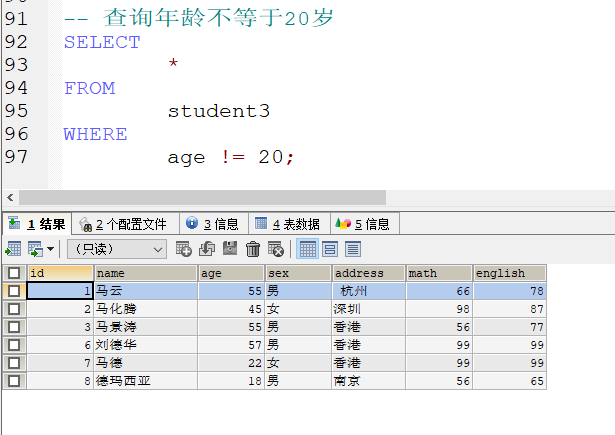This screenshot has height=435, width=615.
Task: Switch to text view mode icon
Action: [353, 249]
